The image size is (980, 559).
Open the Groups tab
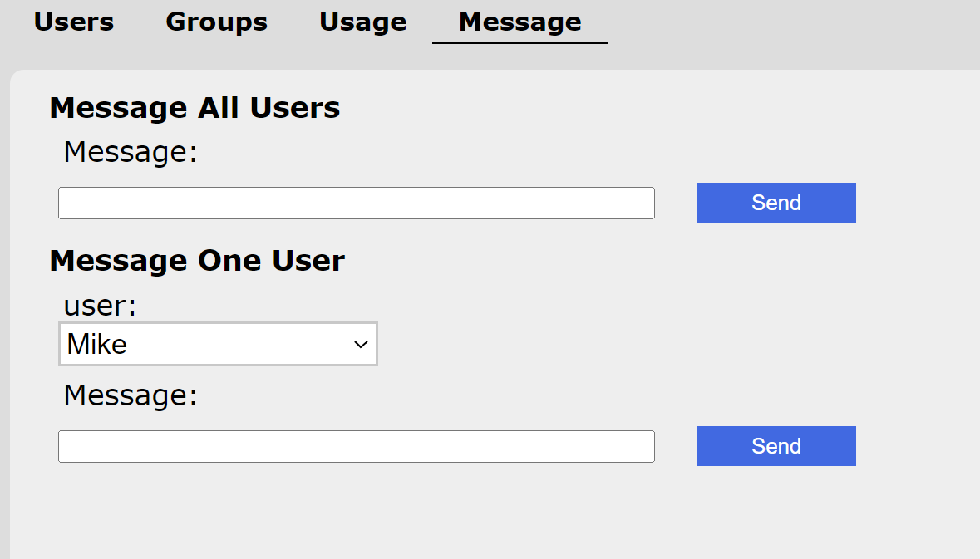pyautogui.click(x=216, y=22)
